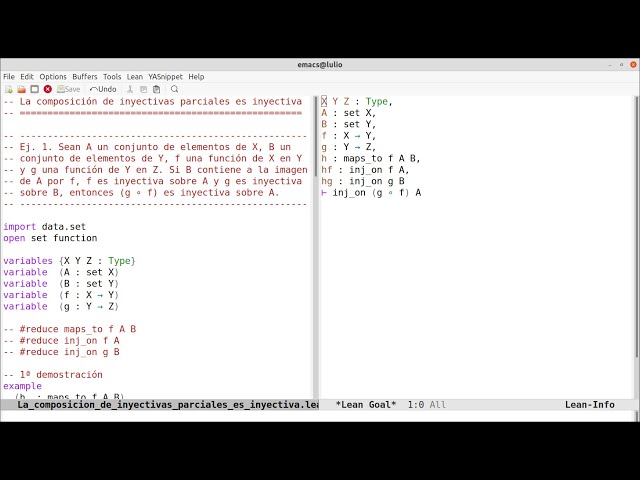Image resolution: width=640 pixels, height=480 pixels.
Task: Click the 'variable (A : set X)' line
Action: pos(61,272)
